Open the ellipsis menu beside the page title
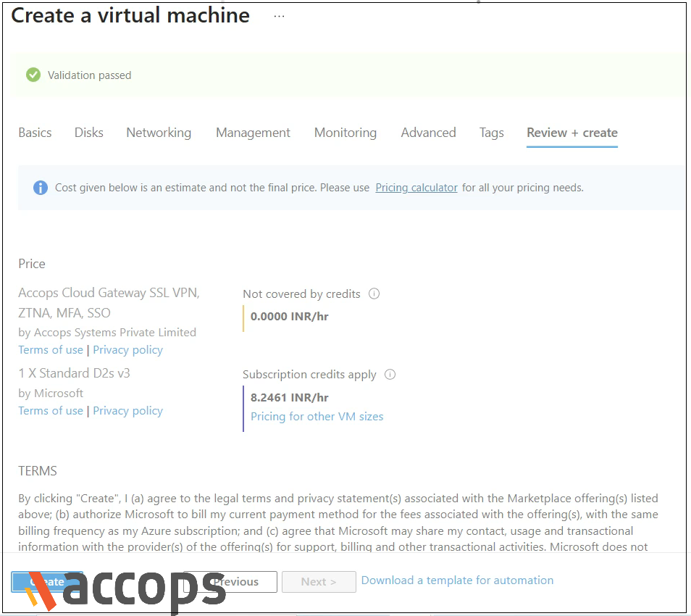Screen dimensions: 691x616 [279, 17]
